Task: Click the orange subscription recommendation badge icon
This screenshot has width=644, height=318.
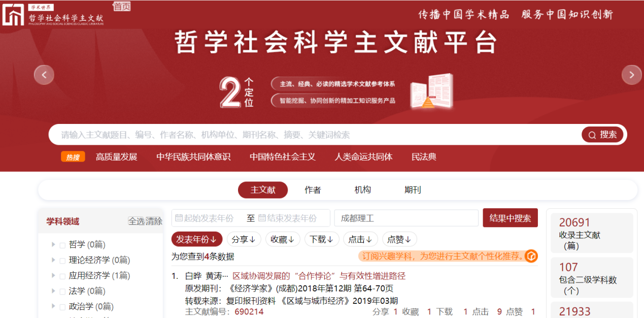Action: pyautogui.click(x=531, y=256)
